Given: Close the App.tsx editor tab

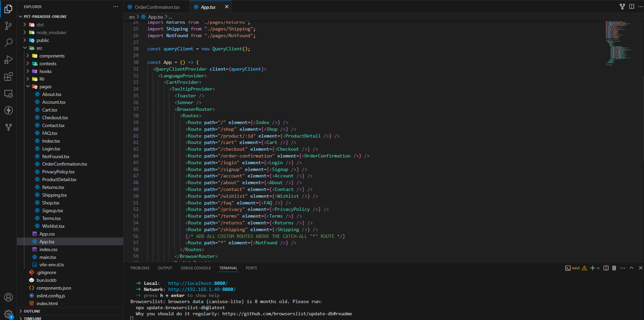Looking at the screenshot, I should point(227,7).
